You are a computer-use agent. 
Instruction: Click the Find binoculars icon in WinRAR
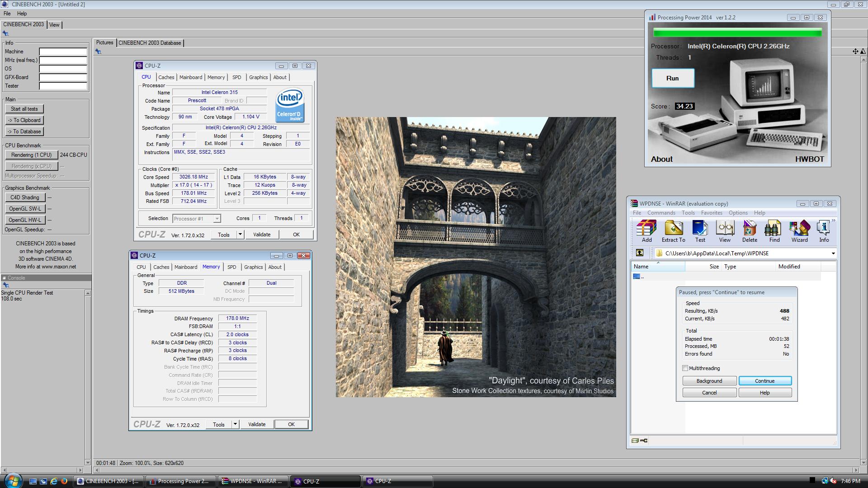[x=774, y=231]
